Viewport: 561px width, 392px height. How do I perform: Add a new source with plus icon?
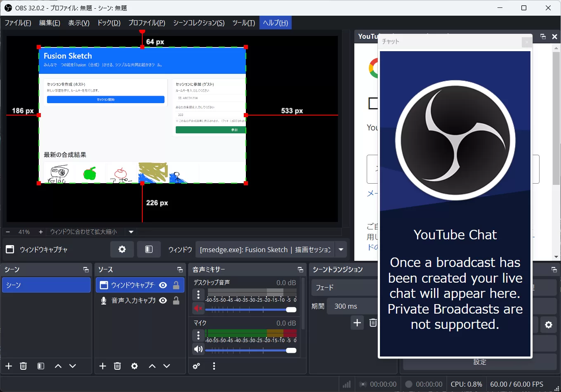pyautogui.click(x=103, y=366)
